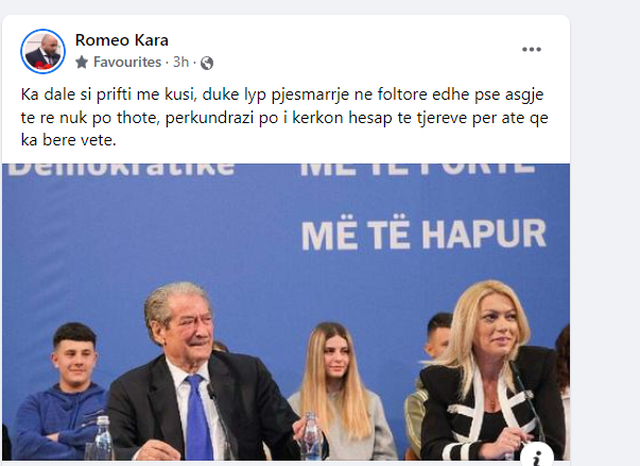This screenshot has height=466, width=640.
Task: Open the Romeo Kara profile name link
Action: (122, 40)
